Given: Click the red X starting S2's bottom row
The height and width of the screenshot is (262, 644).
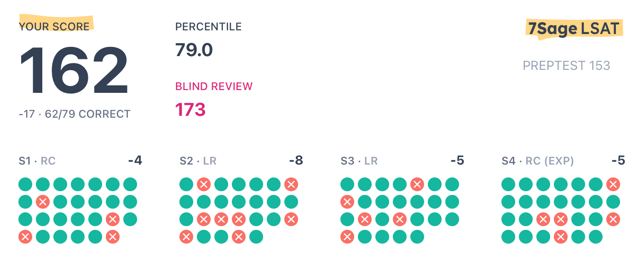Looking at the screenshot, I should pos(186,237).
